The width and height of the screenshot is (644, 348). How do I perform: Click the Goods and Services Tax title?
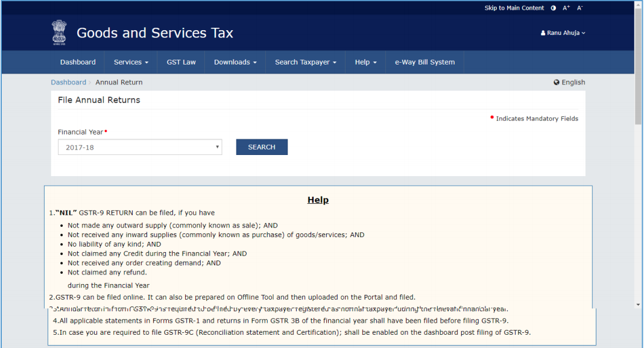[155, 33]
